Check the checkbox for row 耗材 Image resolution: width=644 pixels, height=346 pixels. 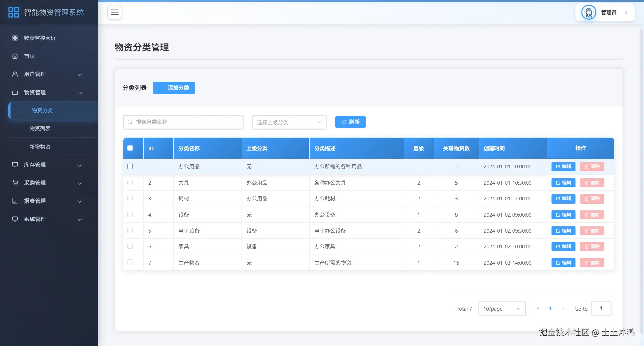130,198
